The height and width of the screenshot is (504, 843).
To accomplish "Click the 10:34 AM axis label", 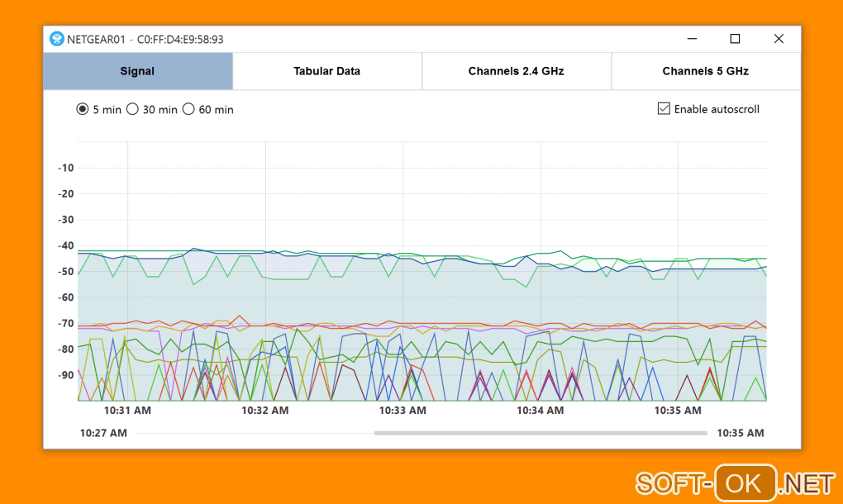I will (x=541, y=411).
